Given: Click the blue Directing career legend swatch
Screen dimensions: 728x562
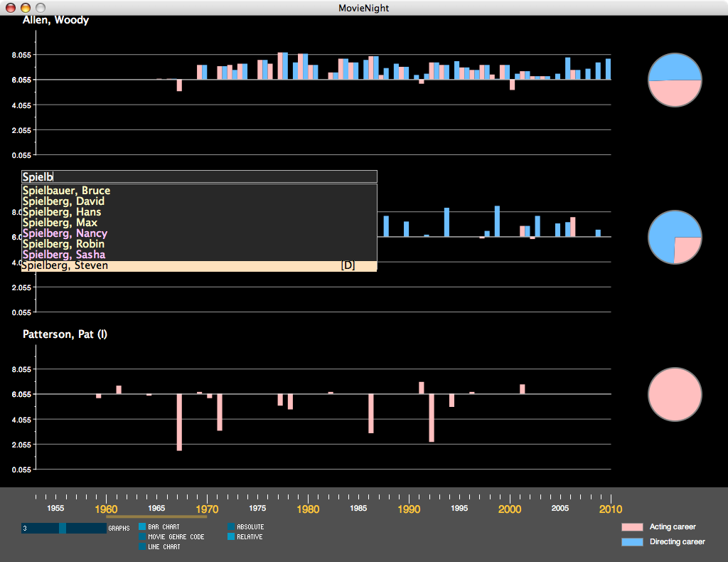Looking at the screenshot, I should pyautogui.click(x=632, y=542).
